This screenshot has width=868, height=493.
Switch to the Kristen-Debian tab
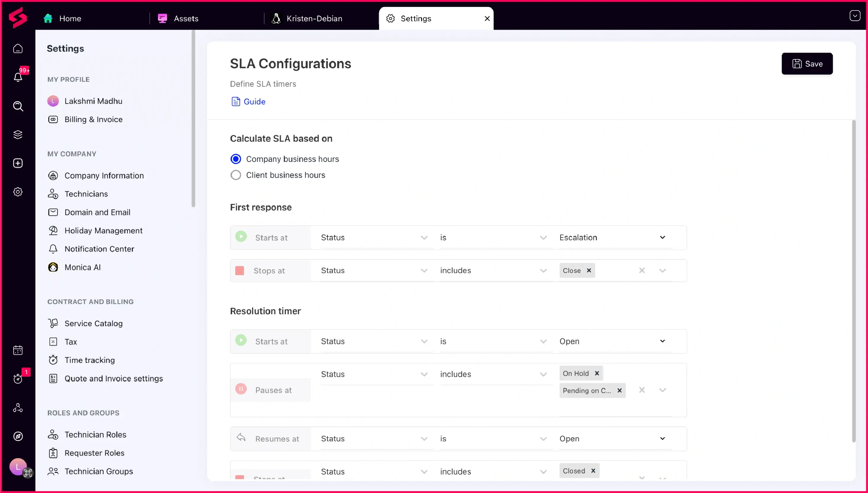[x=314, y=18]
